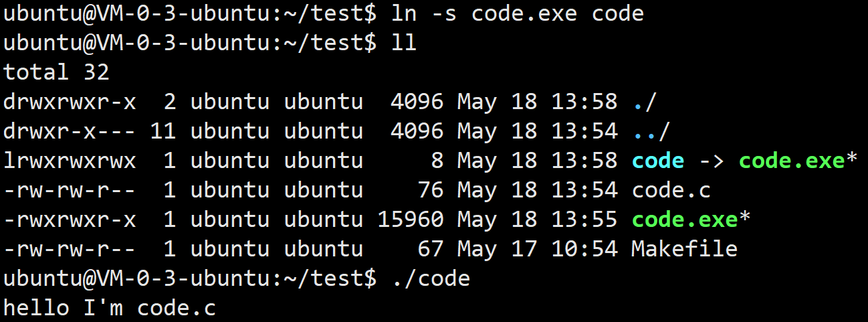Click the '15960' file size value
The height and width of the screenshot is (322, 868).
(411, 220)
